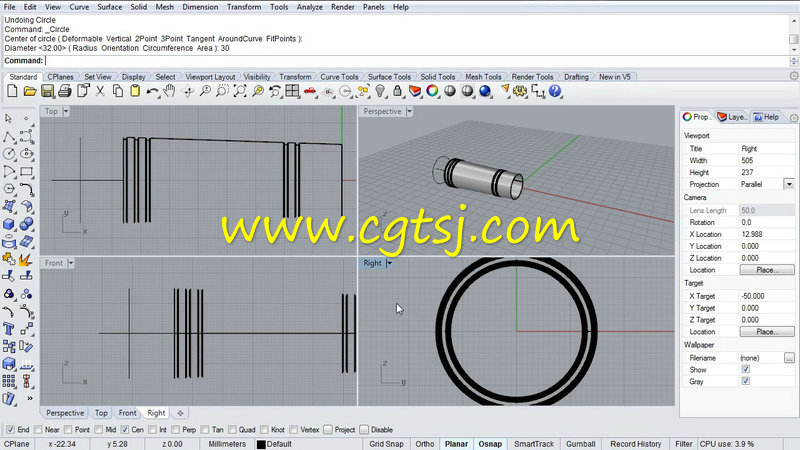
Task: Enable the Mid osnap checkbox
Action: click(x=98, y=430)
